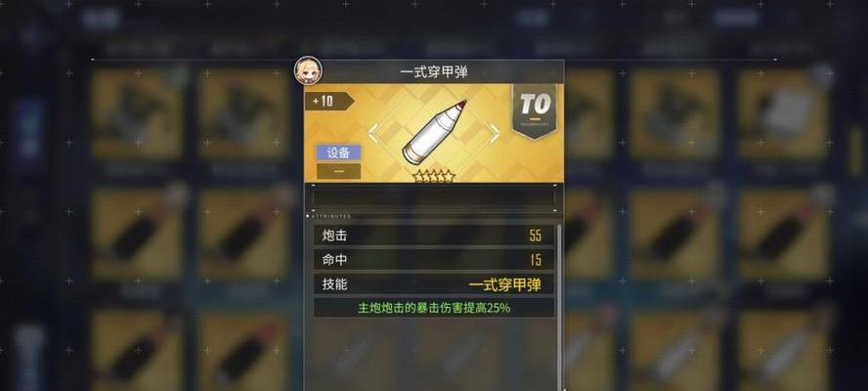Select the 技能 label in skill row
Viewport: 868px width, 391px height.
334,284
